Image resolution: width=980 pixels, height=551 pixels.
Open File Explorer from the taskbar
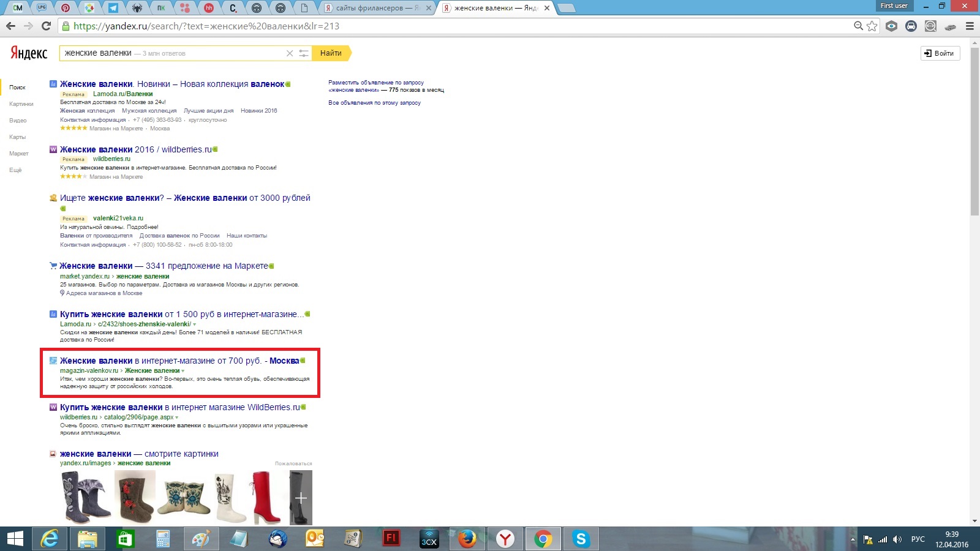[x=88, y=539]
